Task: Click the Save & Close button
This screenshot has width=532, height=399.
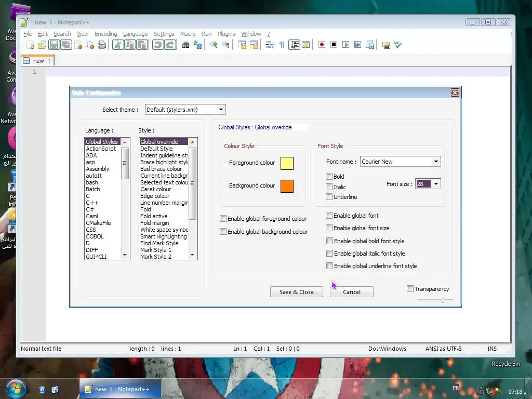Action: 297,292
